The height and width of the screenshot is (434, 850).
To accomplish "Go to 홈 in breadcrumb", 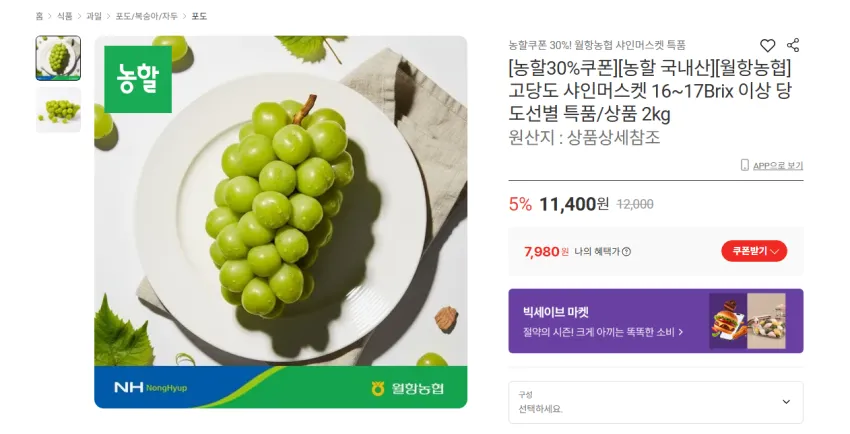I will [x=40, y=16].
